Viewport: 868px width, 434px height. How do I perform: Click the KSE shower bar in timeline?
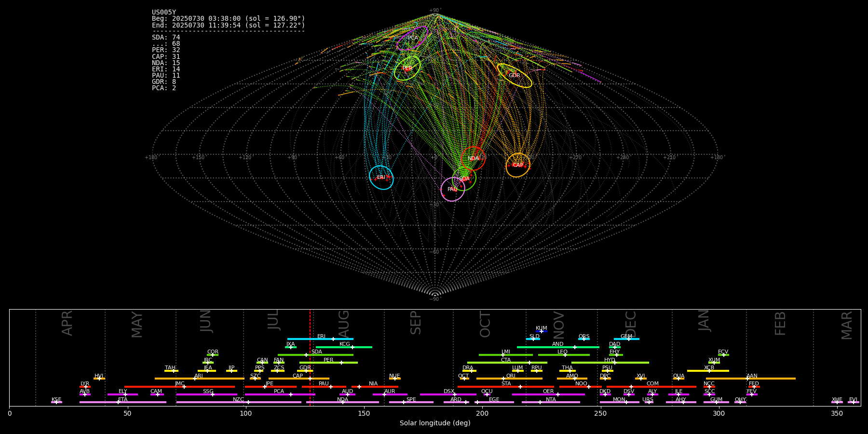coord(56,402)
